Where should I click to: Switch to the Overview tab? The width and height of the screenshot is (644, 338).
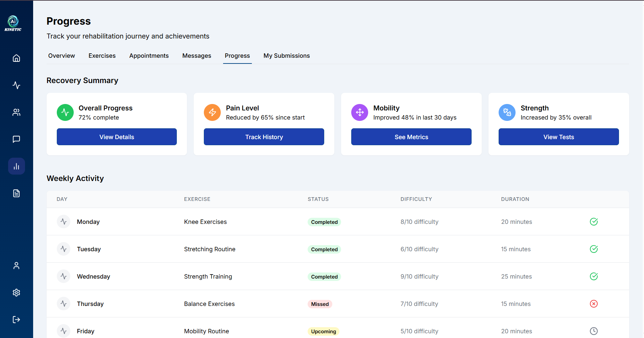pos(62,56)
